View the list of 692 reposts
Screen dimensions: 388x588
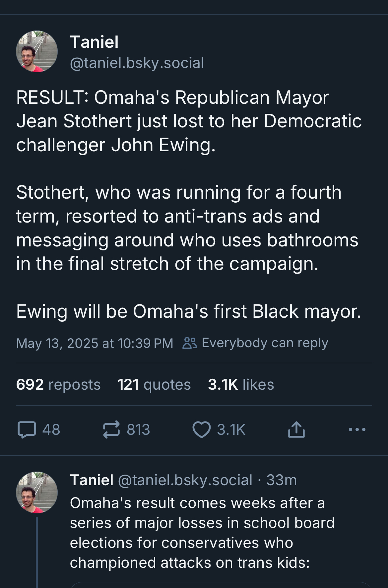pos(58,385)
